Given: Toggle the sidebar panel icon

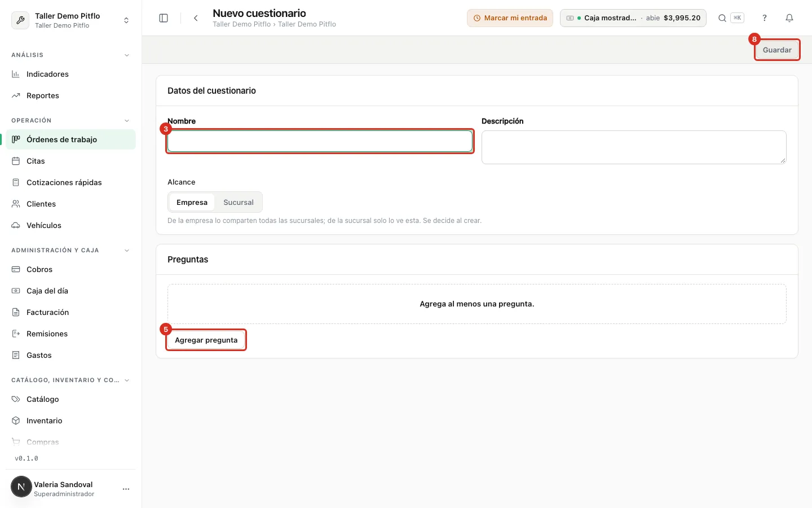Looking at the screenshot, I should coord(164,18).
